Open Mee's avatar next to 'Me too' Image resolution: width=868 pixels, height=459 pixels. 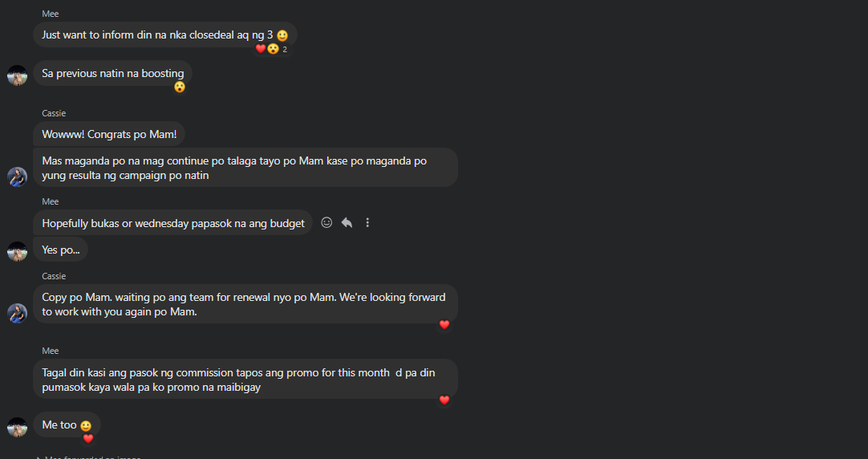point(17,427)
